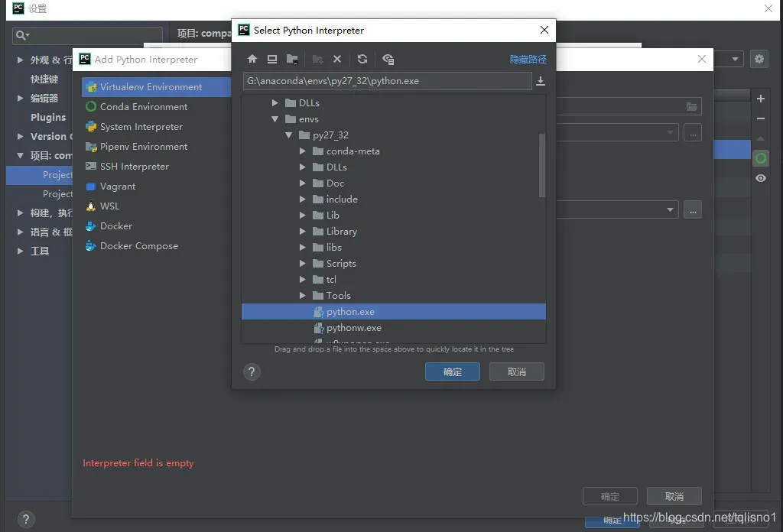Open Plugins settings page
Image resolution: width=783 pixels, height=532 pixels.
[48, 117]
